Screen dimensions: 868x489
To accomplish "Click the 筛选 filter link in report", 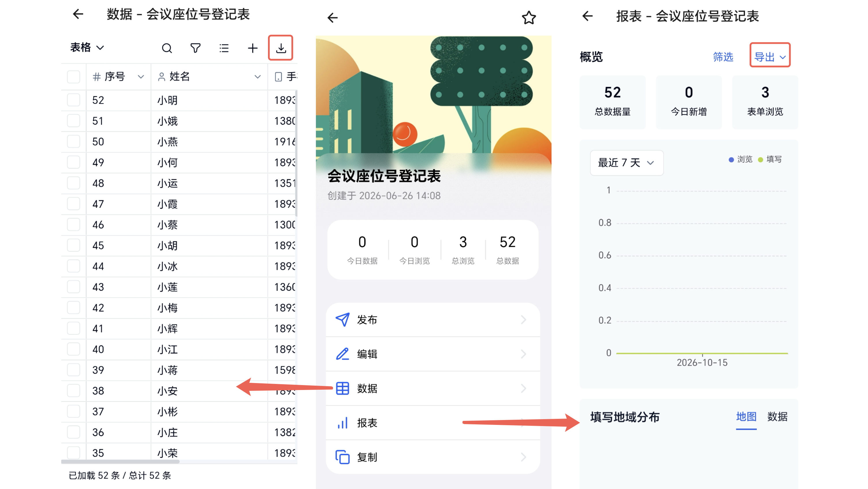I will click(x=723, y=57).
